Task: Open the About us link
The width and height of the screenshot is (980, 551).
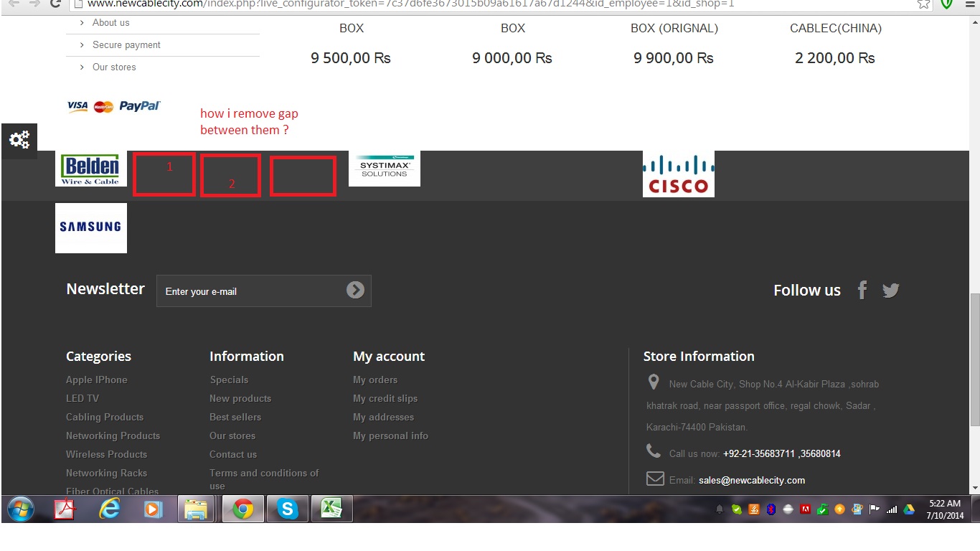Action: pos(111,23)
